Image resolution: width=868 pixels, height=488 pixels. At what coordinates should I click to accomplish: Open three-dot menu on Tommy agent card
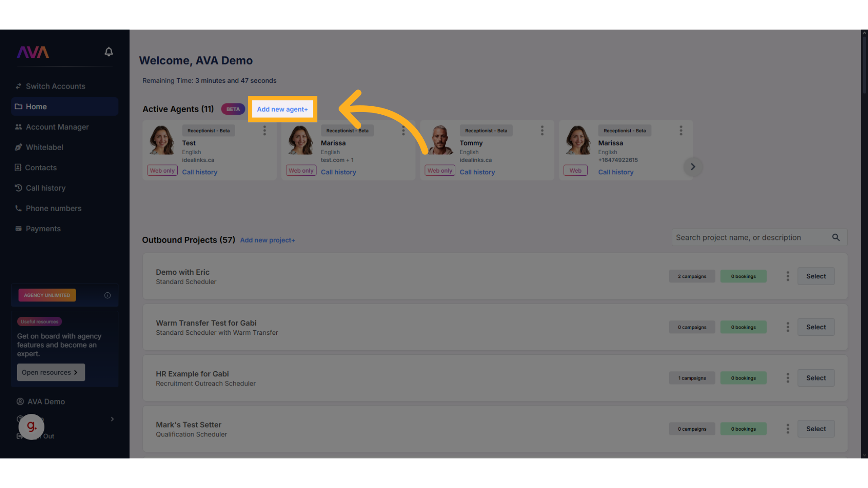(x=542, y=131)
